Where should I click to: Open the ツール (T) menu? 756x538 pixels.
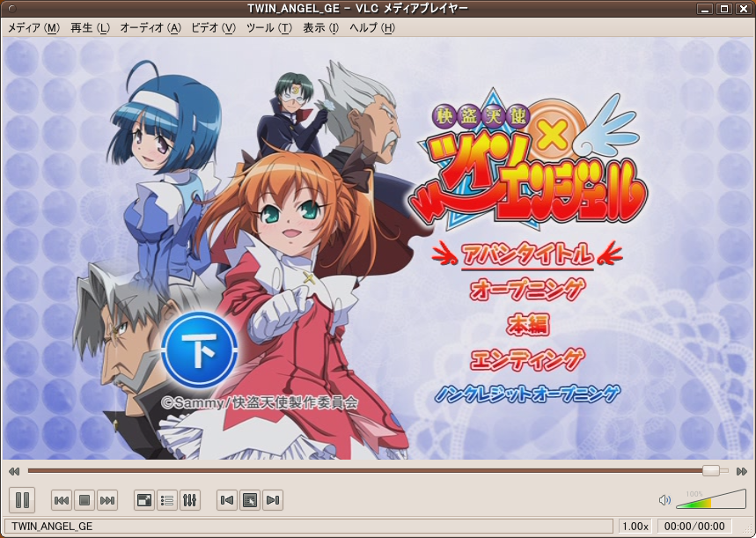(x=269, y=28)
